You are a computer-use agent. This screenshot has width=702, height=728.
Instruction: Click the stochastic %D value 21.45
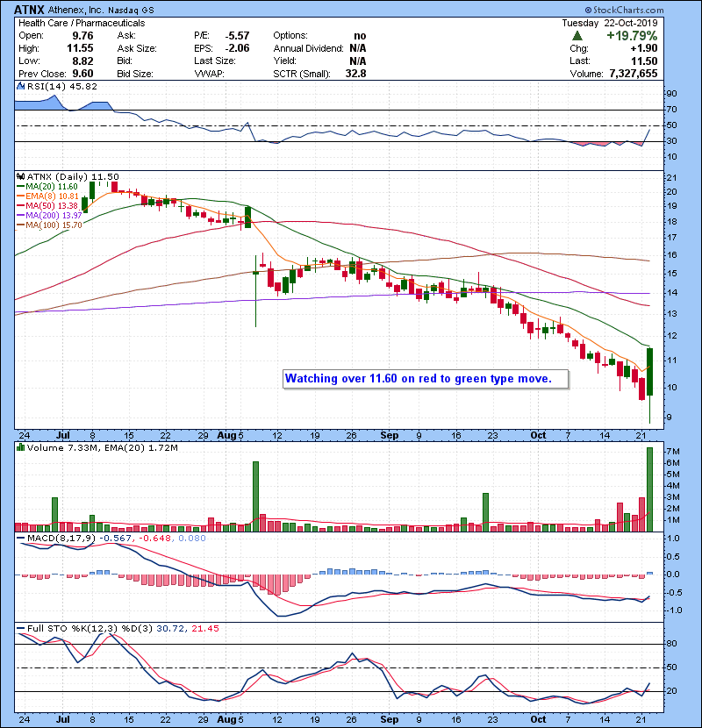click(x=204, y=629)
